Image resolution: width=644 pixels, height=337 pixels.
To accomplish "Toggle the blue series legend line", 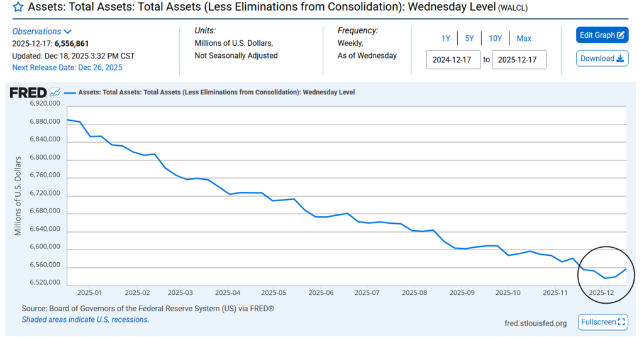I will [70, 93].
